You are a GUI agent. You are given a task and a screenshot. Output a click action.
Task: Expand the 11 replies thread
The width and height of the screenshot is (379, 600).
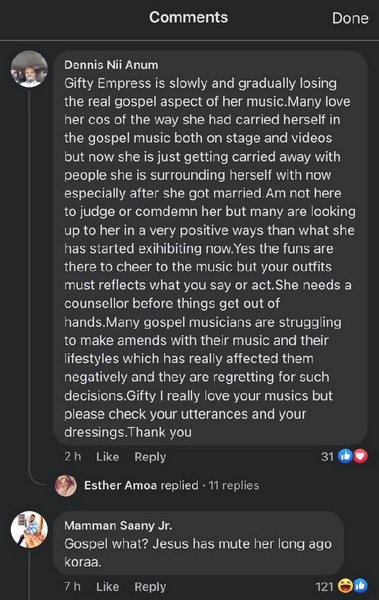(x=234, y=485)
